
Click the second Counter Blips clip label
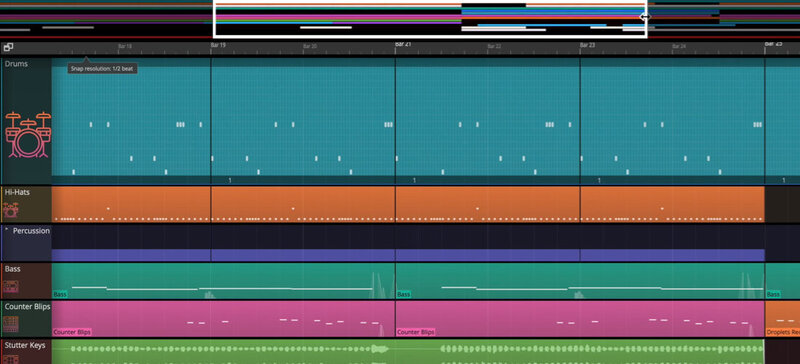point(416,332)
